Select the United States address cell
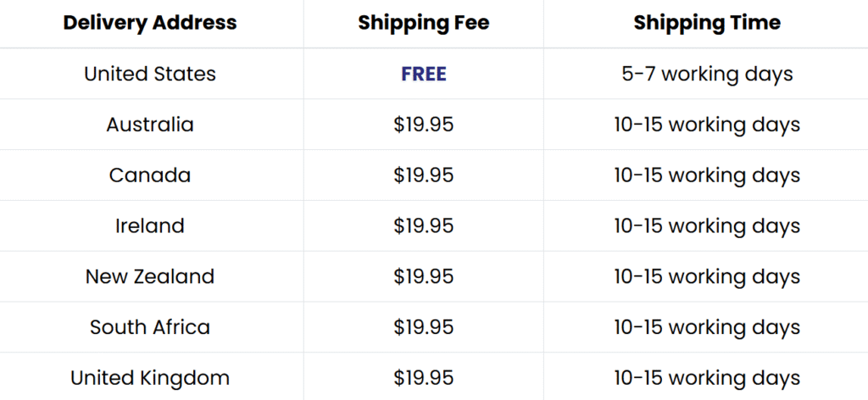The width and height of the screenshot is (868, 400). pyautogui.click(x=150, y=74)
